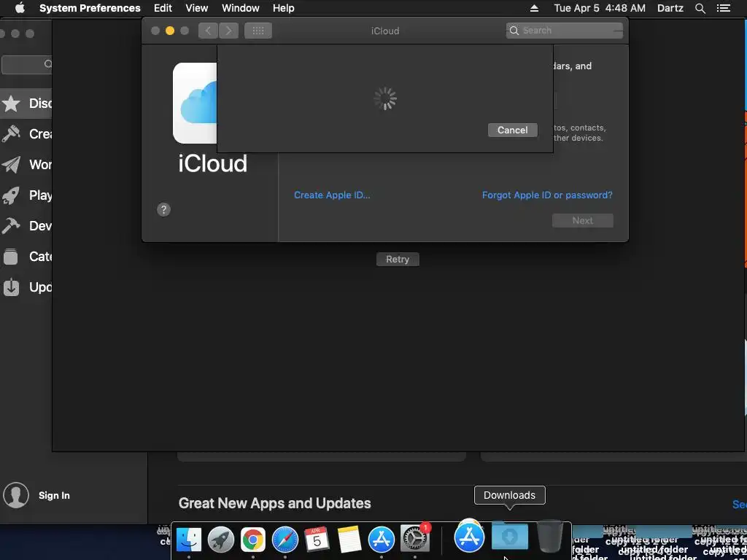747x560 pixels.
Task: Click the date and time in menu bar
Action: pyautogui.click(x=600, y=8)
